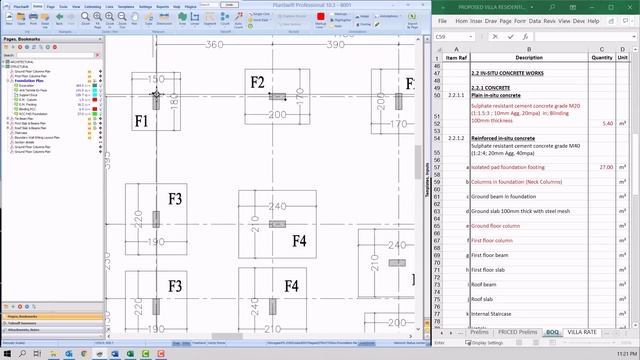Click Display Settings in Excel status bar
Image resolution: width=640 pixels, height=360 pixels.
click(x=484, y=343)
